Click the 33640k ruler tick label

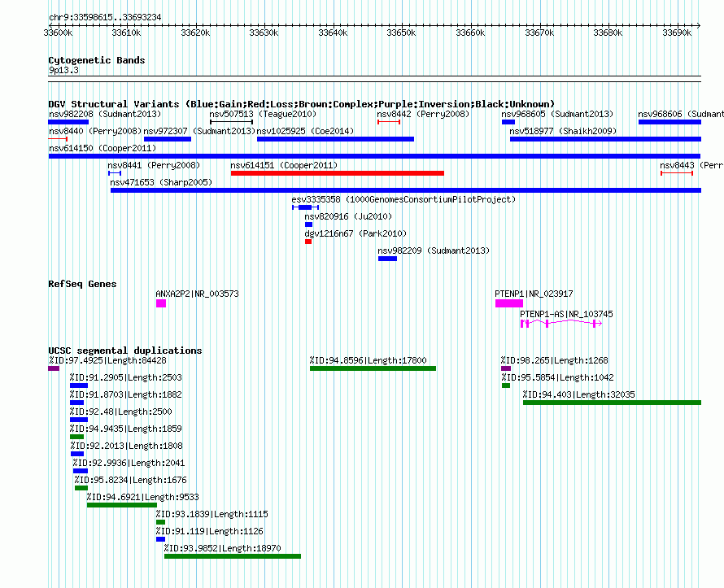pos(333,33)
